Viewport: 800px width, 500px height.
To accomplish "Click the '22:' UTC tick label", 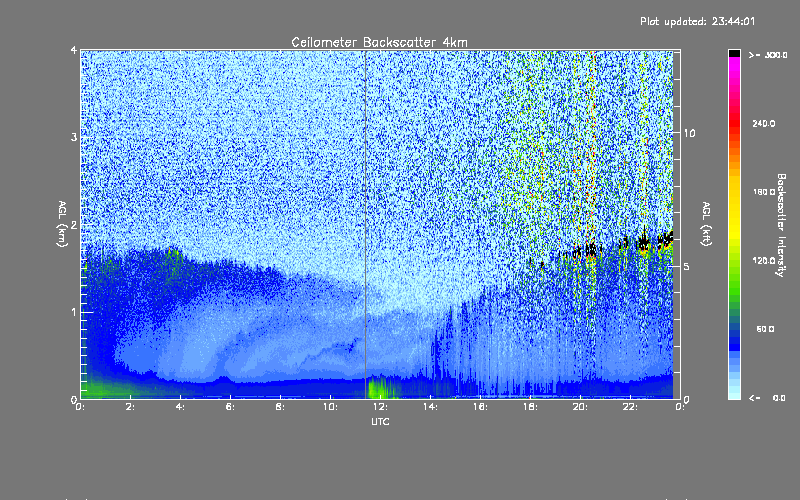I will pos(630,407).
